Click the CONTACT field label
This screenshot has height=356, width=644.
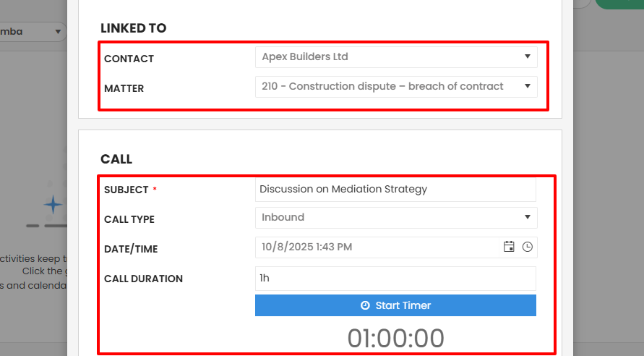click(129, 59)
